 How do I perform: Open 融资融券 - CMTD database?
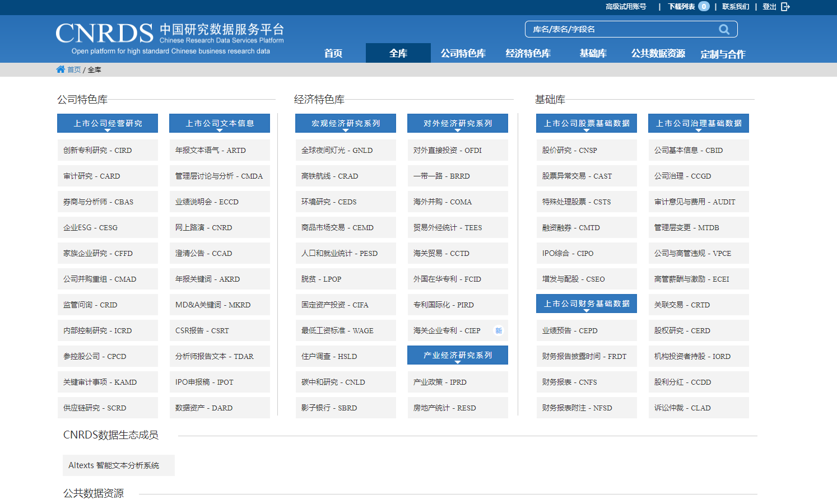click(587, 227)
